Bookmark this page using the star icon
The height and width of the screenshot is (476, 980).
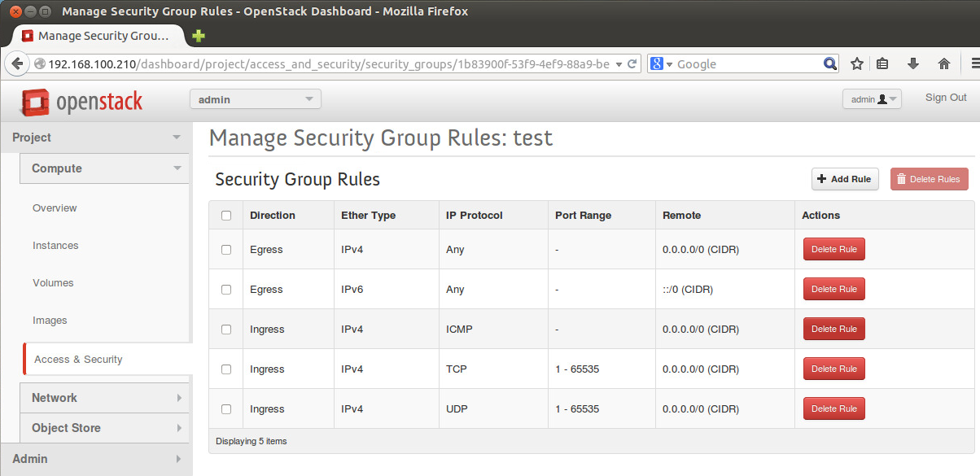pyautogui.click(x=856, y=63)
